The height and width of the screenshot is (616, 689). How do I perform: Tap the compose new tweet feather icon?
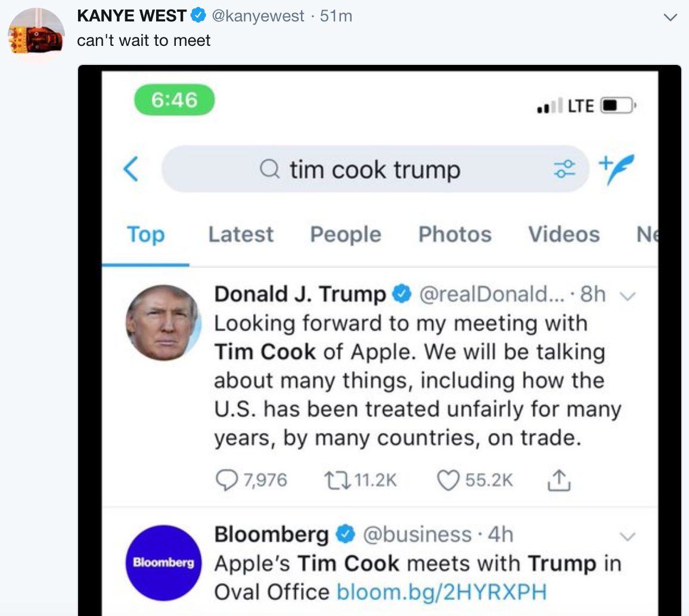point(616,168)
